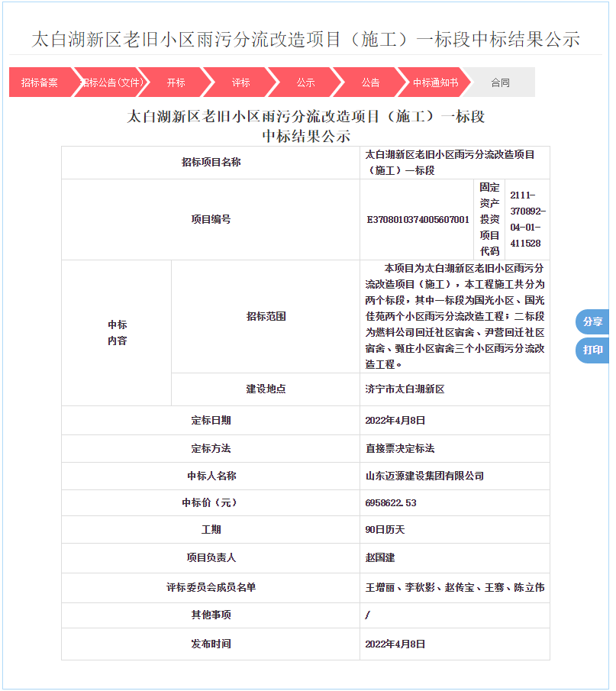Select the 2022年4月8日 value beside 发布时间
This screenshot has height=691, width=616.
coord(395,644)
